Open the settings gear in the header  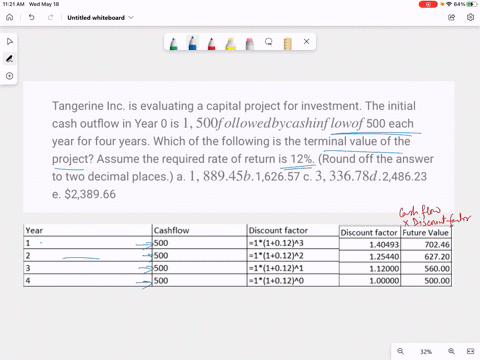pyautogui.click(x=470, y=17)
